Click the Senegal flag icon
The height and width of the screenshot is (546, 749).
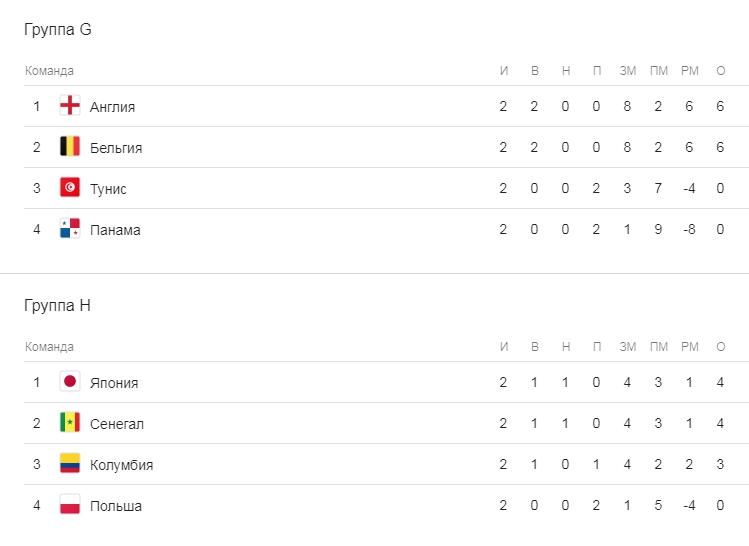70,423
